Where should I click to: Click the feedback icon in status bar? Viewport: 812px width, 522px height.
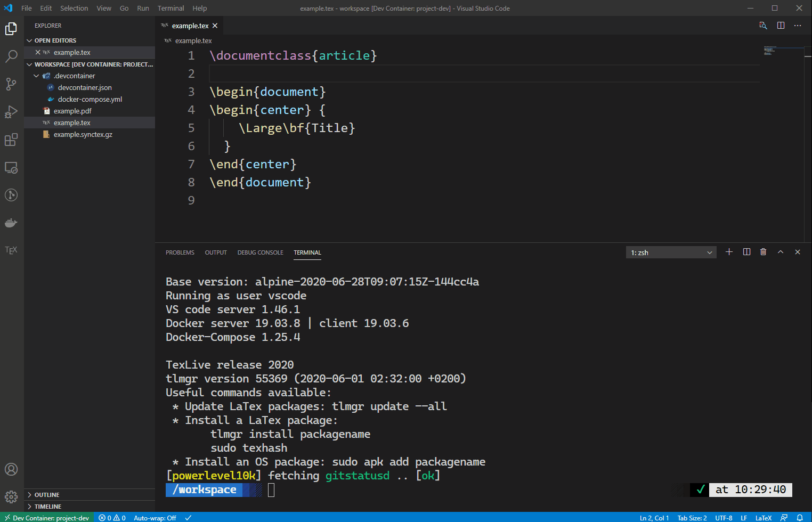pyautogui.click(x=784, y=518)
